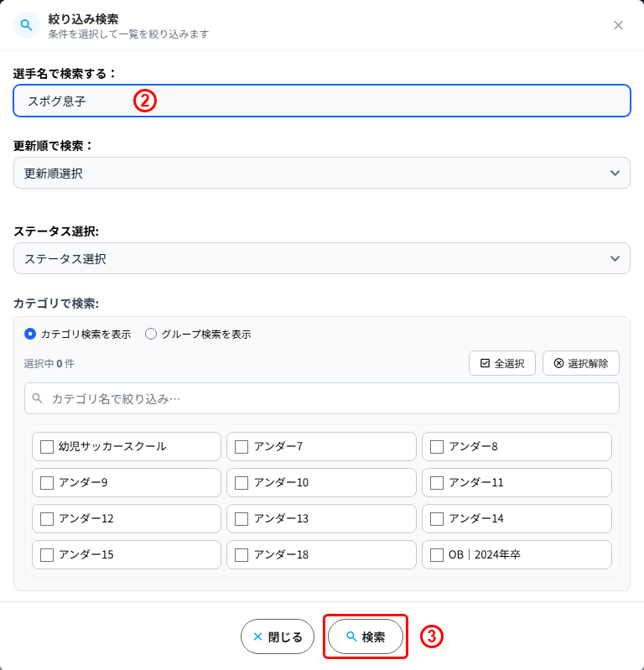Viewport: 644px width, 670px height.
Task: Close the filter dialog with the X icon
Action: coord(618,25)
